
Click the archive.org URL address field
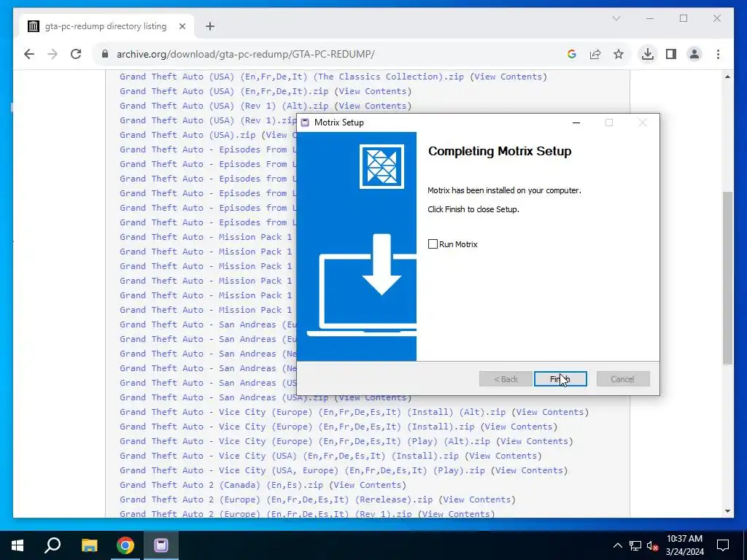(x=245, y=54)
